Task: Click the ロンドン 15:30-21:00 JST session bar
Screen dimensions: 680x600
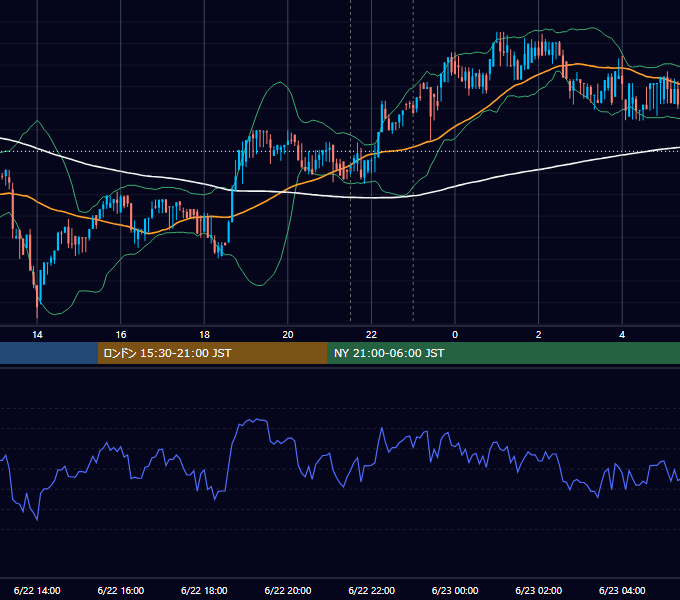Action: [x=212, y=353]
